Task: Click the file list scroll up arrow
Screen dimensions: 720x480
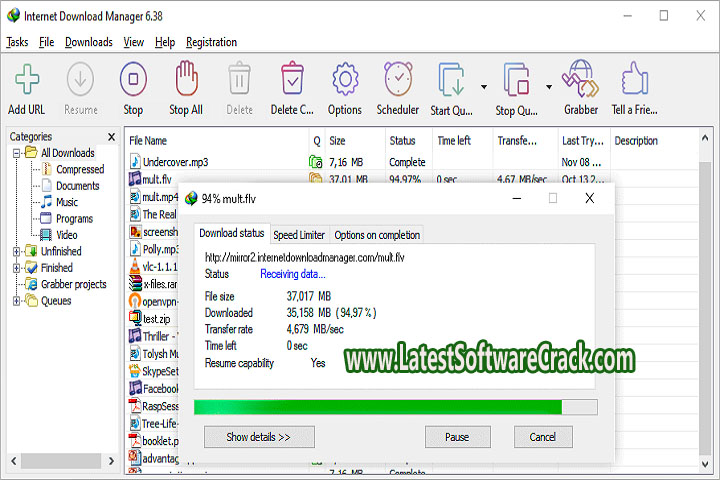Action: click(705, 138)
